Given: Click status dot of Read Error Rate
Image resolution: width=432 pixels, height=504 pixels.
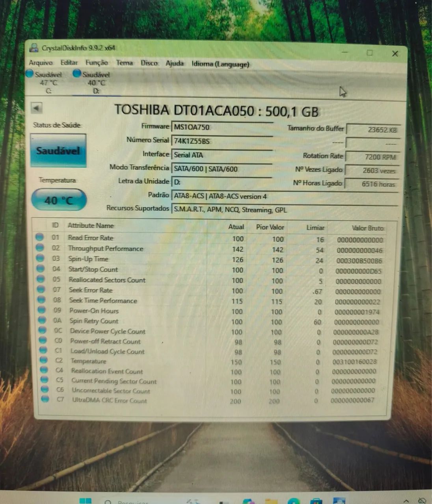Looking at the screenshot, I should [39, 237].
